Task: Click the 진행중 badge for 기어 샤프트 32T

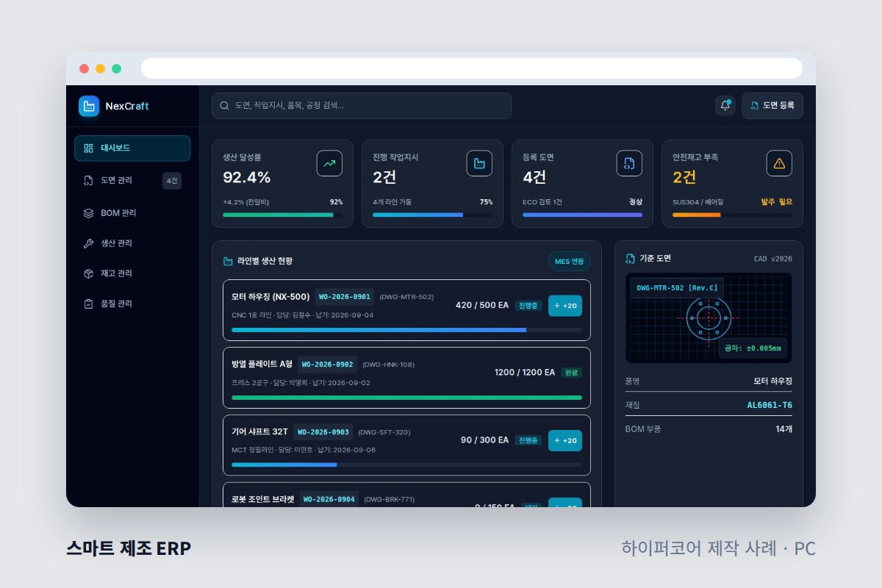Action: [528, 440]
